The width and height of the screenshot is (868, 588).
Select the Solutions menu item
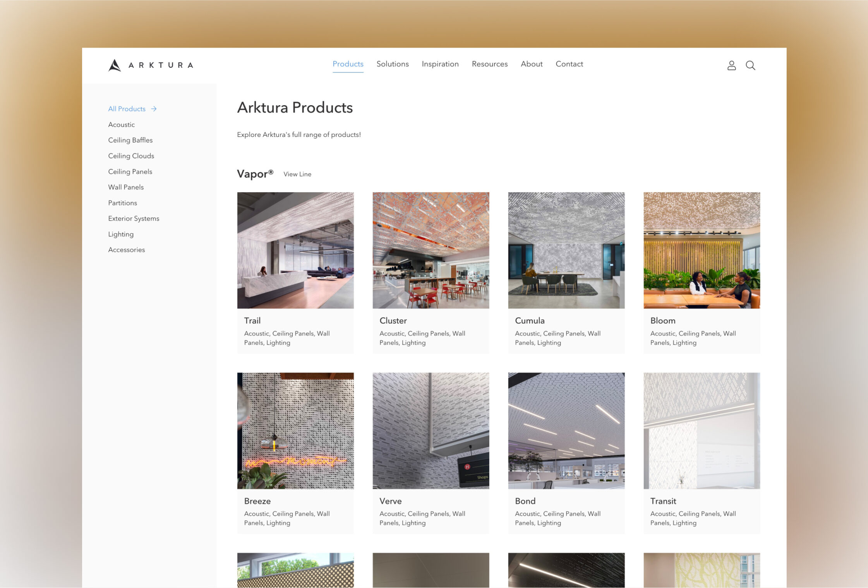click(392, 64)
